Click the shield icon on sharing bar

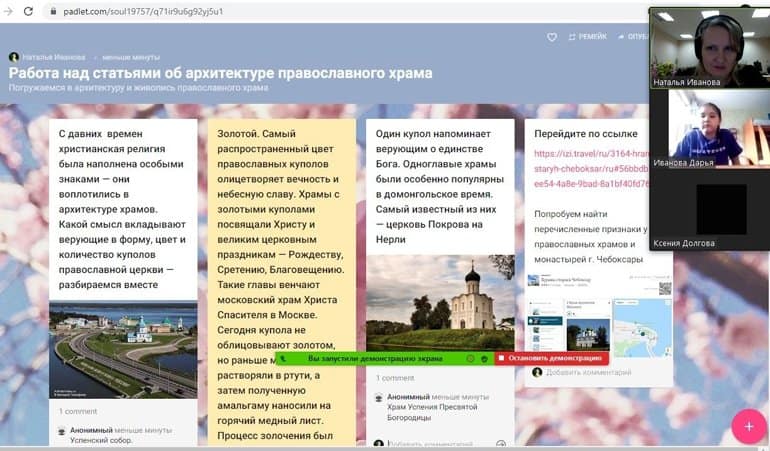(484, 357)
